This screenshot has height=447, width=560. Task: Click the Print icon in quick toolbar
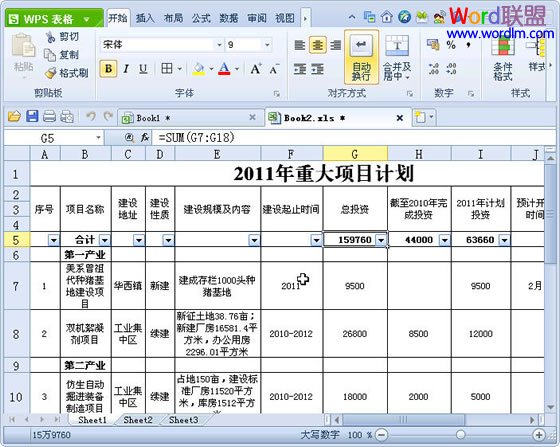click(49, 116)
